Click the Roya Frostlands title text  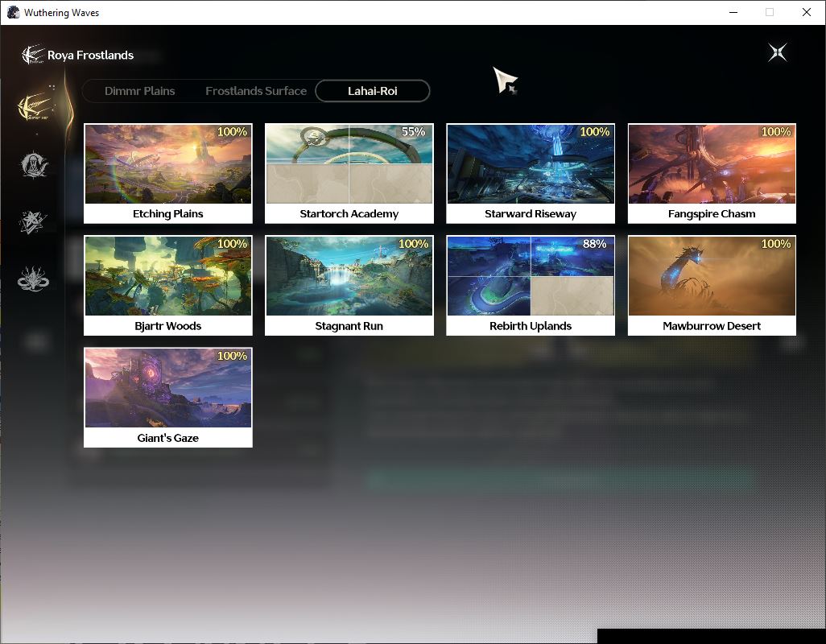click(91, 55)
